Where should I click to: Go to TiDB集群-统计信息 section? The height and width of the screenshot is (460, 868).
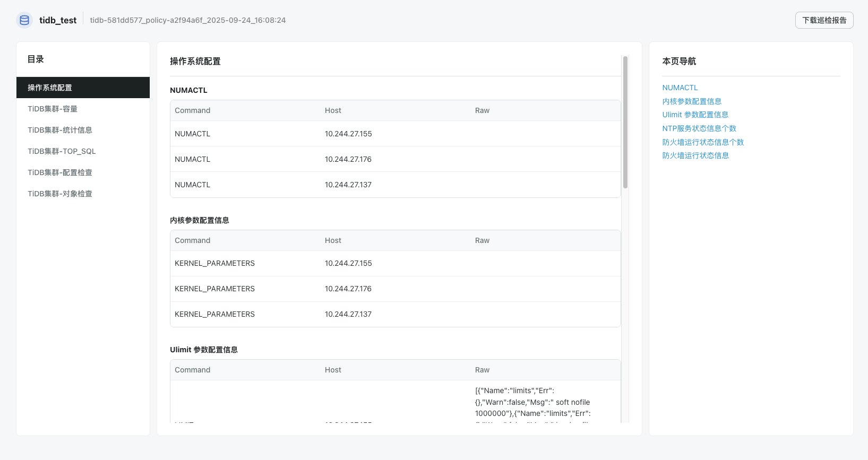click(x=60, y=130)
